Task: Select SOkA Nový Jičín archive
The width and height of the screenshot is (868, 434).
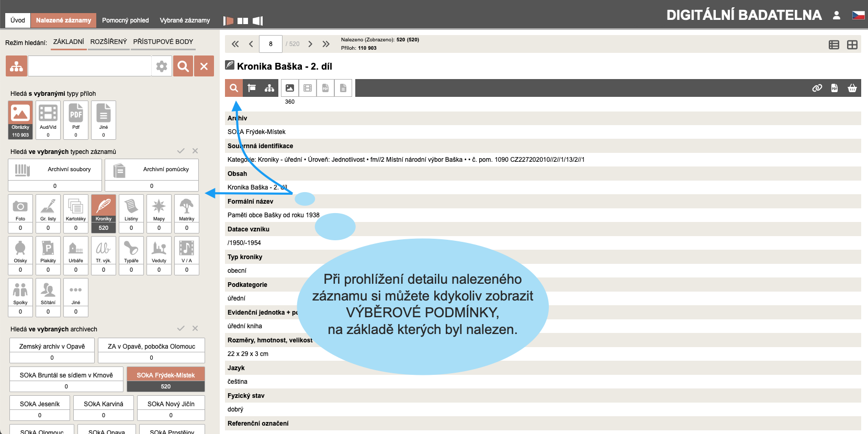Action: click(x=171, y=408)
